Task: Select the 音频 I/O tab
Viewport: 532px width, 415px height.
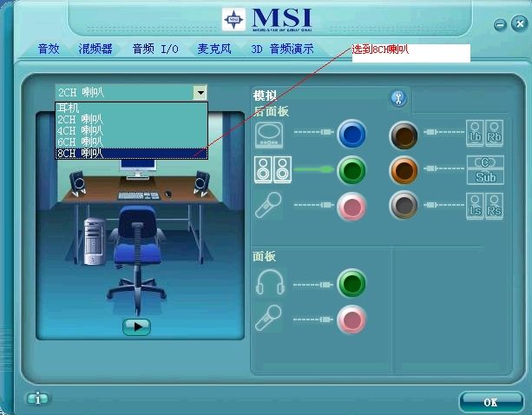Action: (155, 49)
